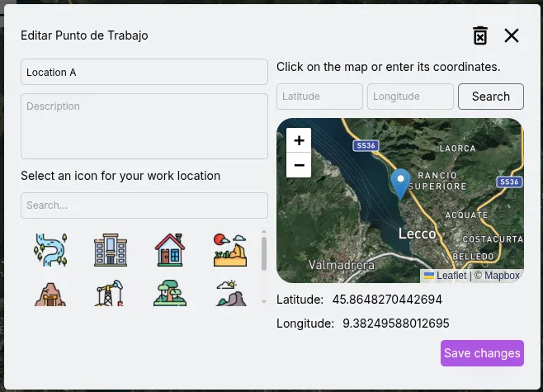The image size is (543, 392).
Task: Pick the desert landscape icon
Action: [x=230, y=250]
